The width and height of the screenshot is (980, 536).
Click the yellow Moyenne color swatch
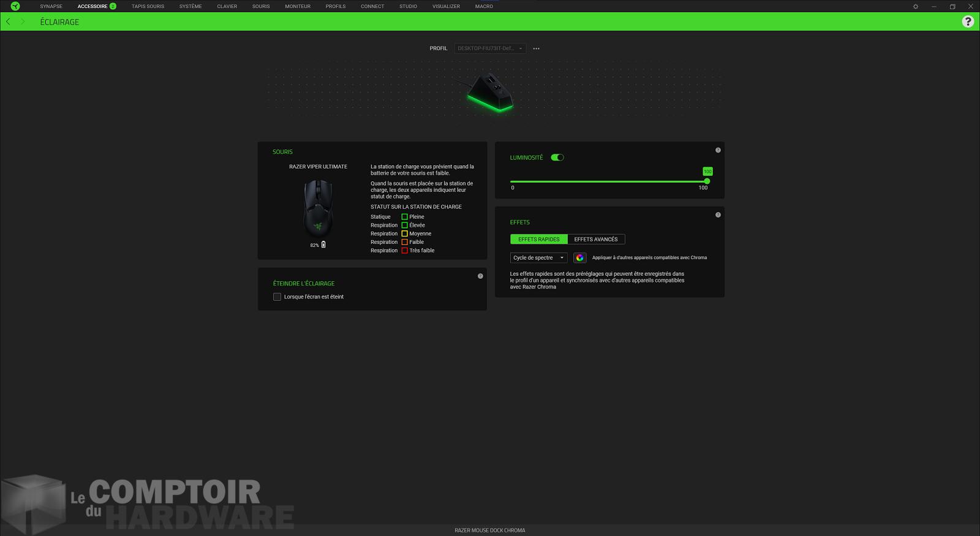pyautogui.click(x=404, y=233)
